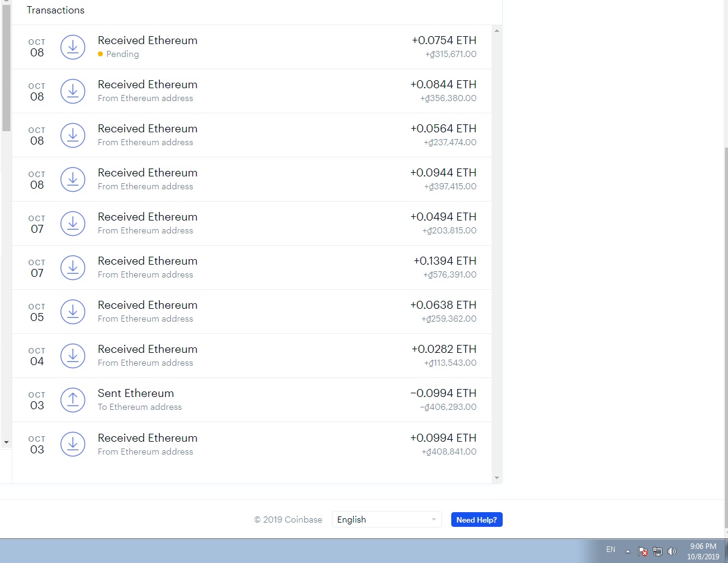Click the transaction list scroll-up arrow
Image resolution: width=728 pixels, height=563 pixels.
tap(497, 31)
